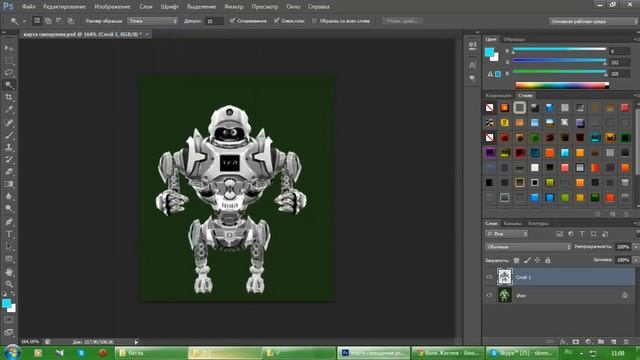Choose Subtract from Selection mode
640x360 pixels.
coord(59,20)
